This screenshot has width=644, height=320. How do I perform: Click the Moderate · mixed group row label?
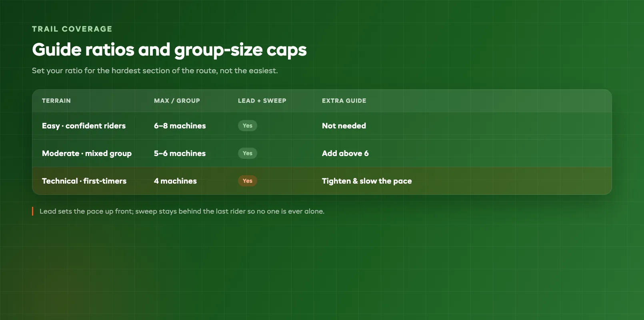click(87, 153)
